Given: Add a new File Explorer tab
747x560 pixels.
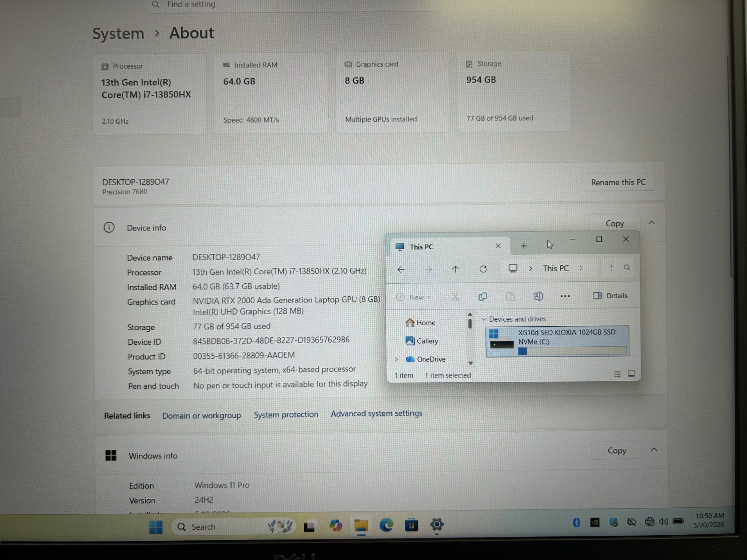Looking at the screenshot, I should [524, 246].
